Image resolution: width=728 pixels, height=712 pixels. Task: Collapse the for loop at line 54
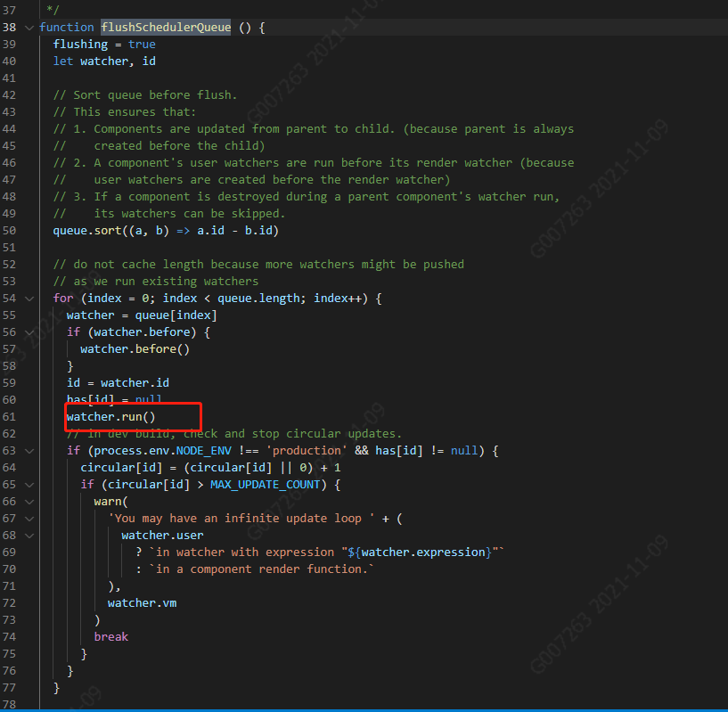pos(29,299)
